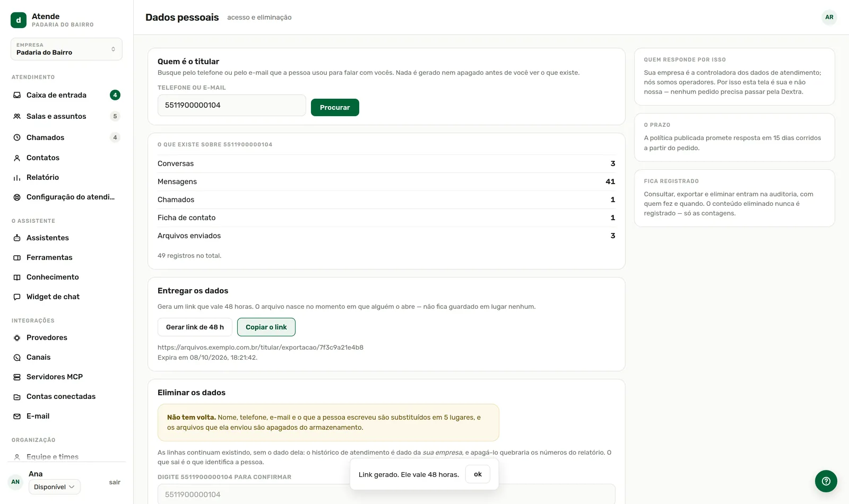Image resolution: width=849 pixels, height=504 pixels.
Task: Click the Contatos person icon
Action: point(17,158)
